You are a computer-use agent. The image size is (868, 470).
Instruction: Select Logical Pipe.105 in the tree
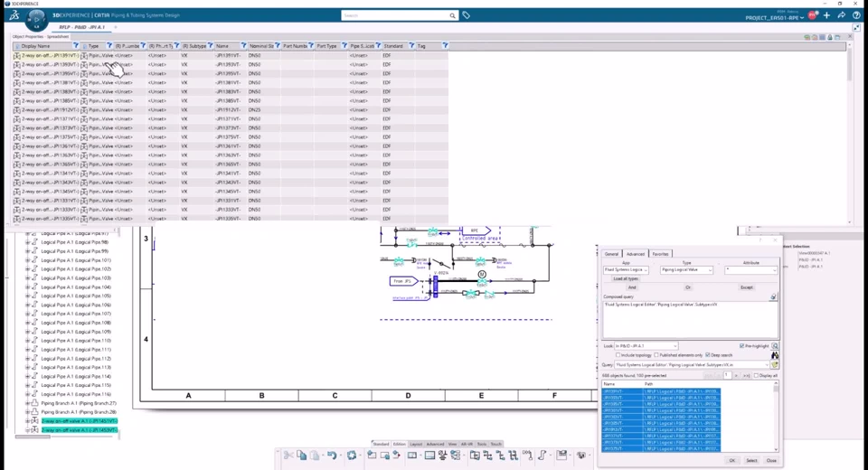click(76, 296)
